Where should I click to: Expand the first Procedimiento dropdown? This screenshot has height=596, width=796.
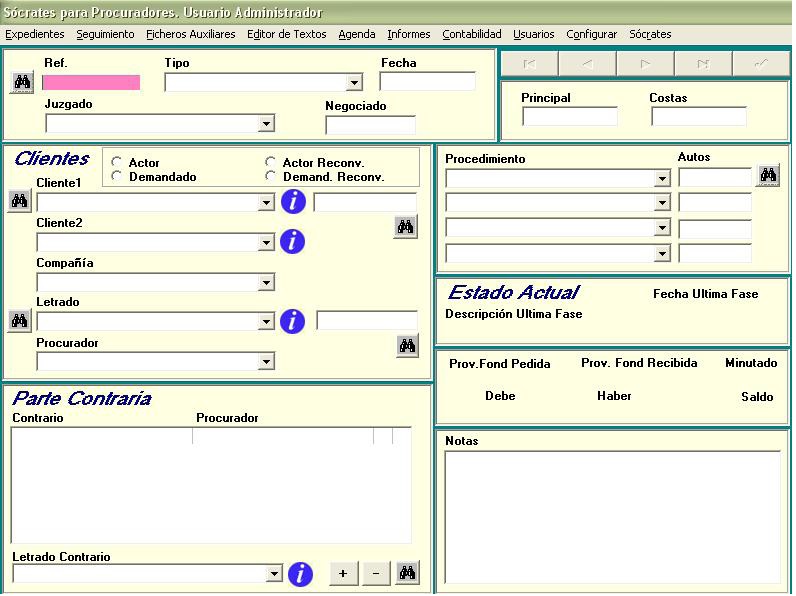pos(662,178)
